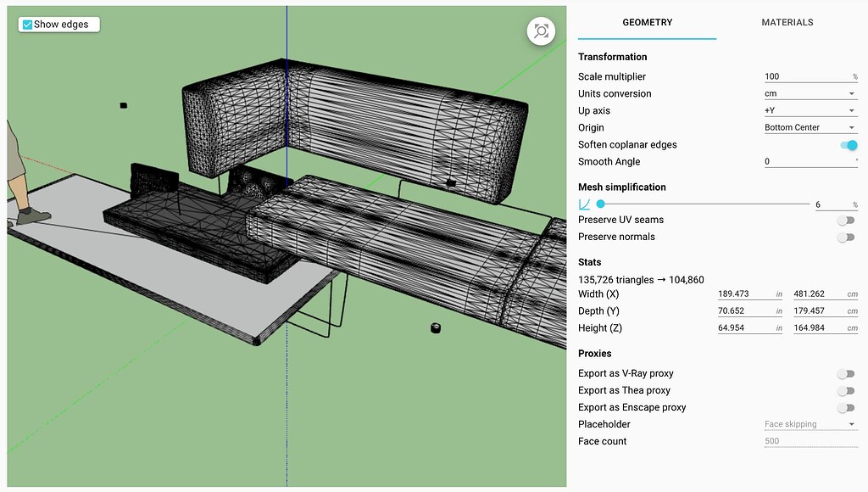
Task: Open the Up axis dropdown showing +Y
Action: click(810, 110)
